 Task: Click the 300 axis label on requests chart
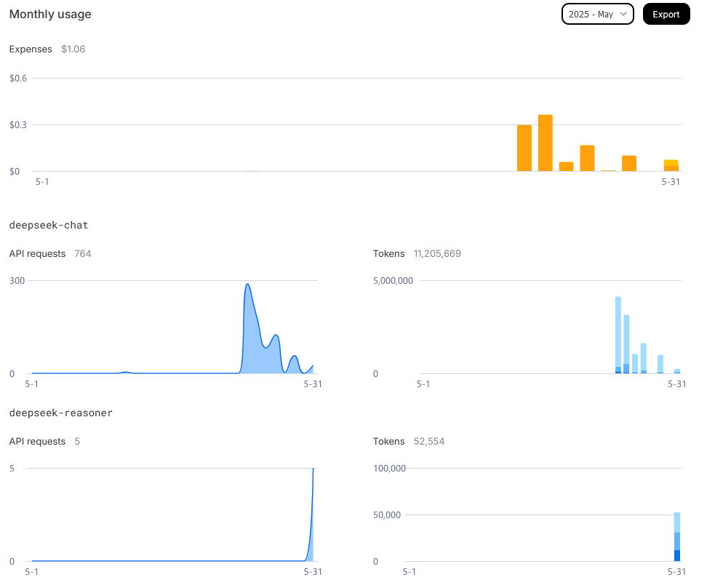(17, 280)
